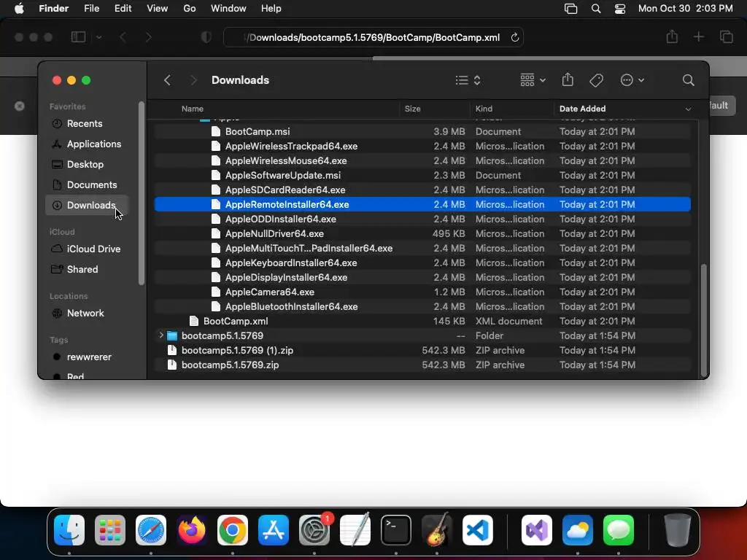Open Terminal from the Dock
Viewport: 747px width, 560px height.
[396, 530]
